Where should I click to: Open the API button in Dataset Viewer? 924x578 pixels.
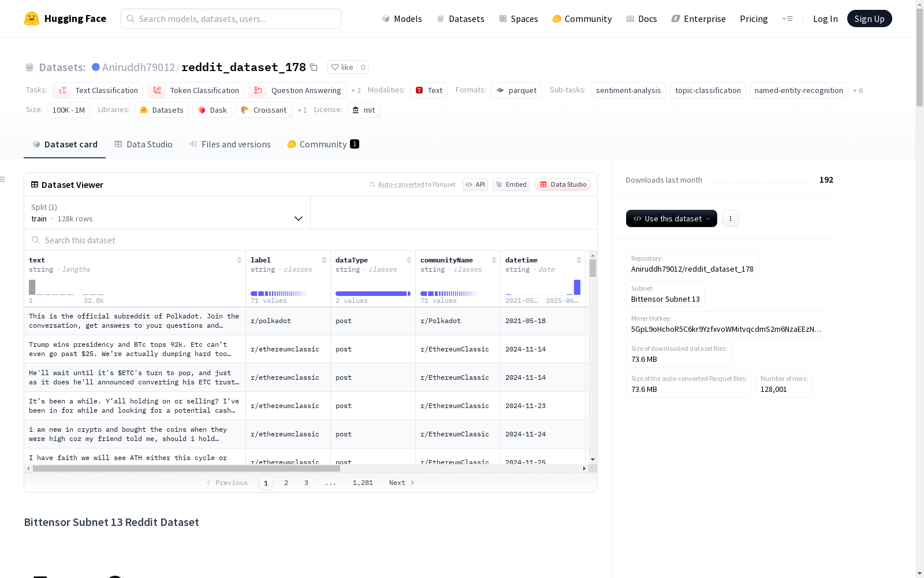[475, 184]
